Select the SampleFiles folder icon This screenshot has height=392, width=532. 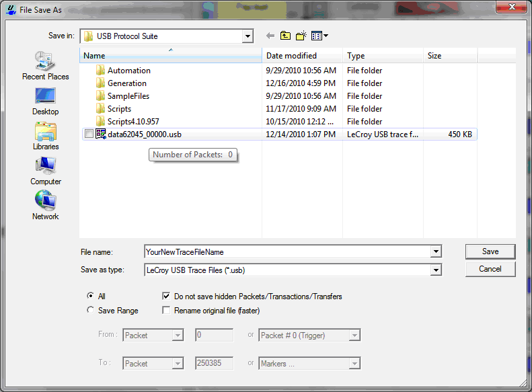click(x=100, y=96)
